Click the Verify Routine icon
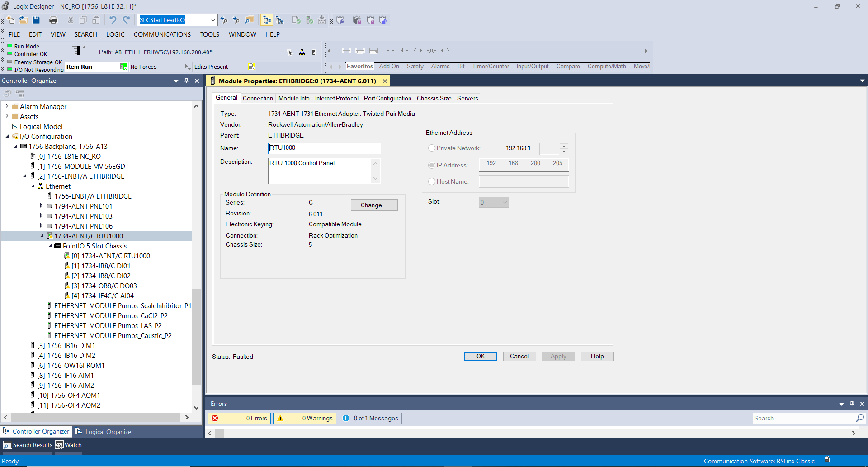This screenshot has height=467, width=868. (297, 20)
